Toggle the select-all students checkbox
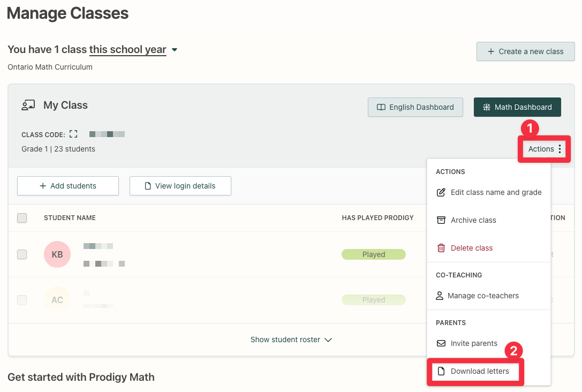 point(22,218)
